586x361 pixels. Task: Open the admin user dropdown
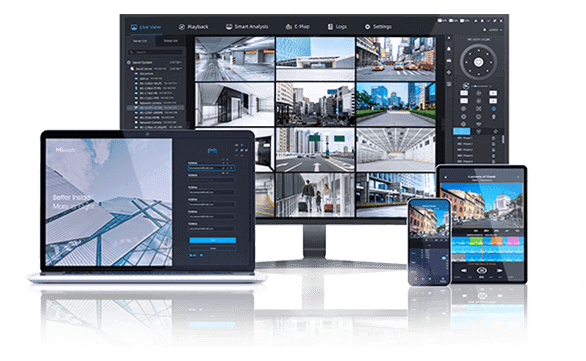coord(493,30)
